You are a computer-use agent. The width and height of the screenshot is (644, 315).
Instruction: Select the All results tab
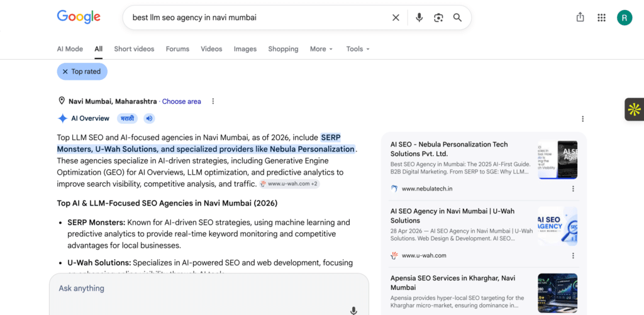point(99,49)
